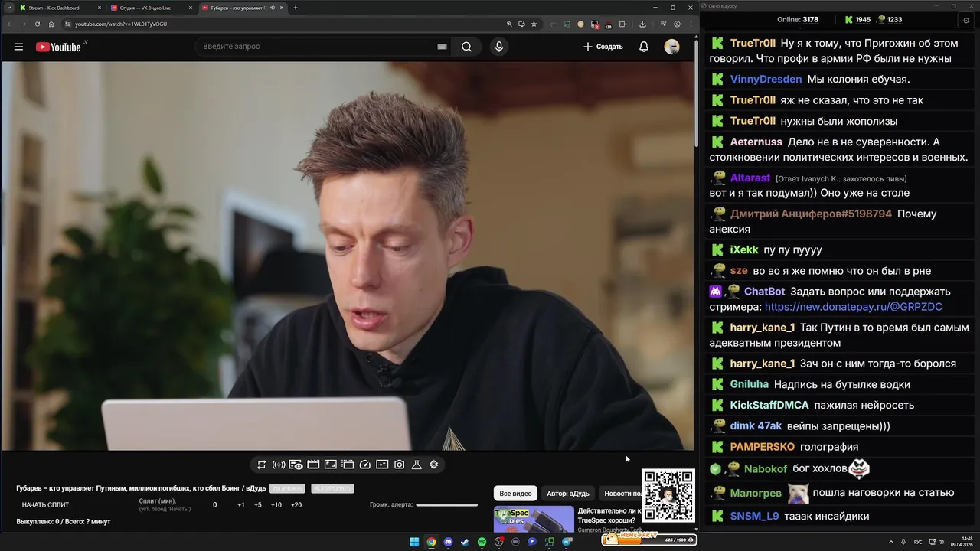Click the YouTube address bar URL
Image resolution: width=980 pixels, height=551 pixels.
(x=121, y=24)
